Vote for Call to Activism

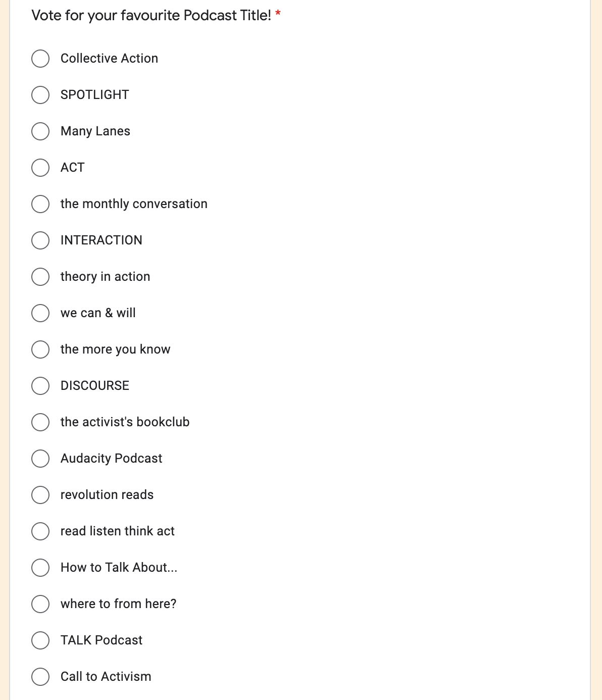pos(40,677)
